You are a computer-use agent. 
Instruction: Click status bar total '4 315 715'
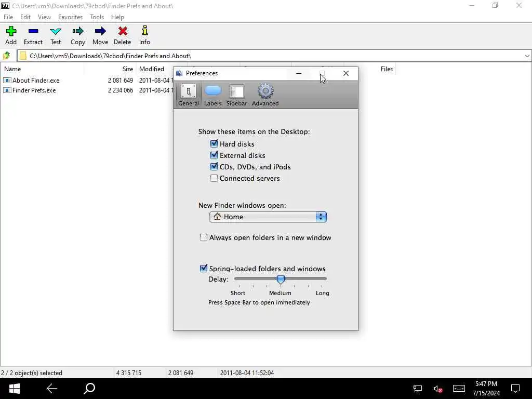coord(129,373)
